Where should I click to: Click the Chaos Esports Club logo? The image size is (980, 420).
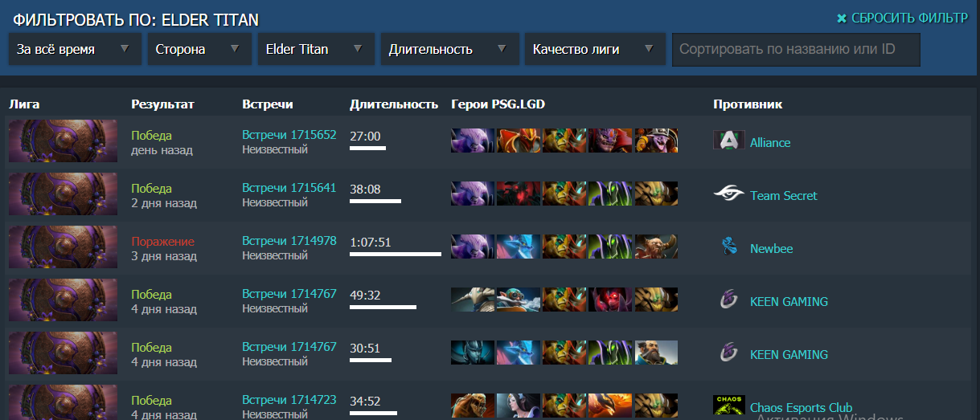pyautogui.click(x=728, y=405)
